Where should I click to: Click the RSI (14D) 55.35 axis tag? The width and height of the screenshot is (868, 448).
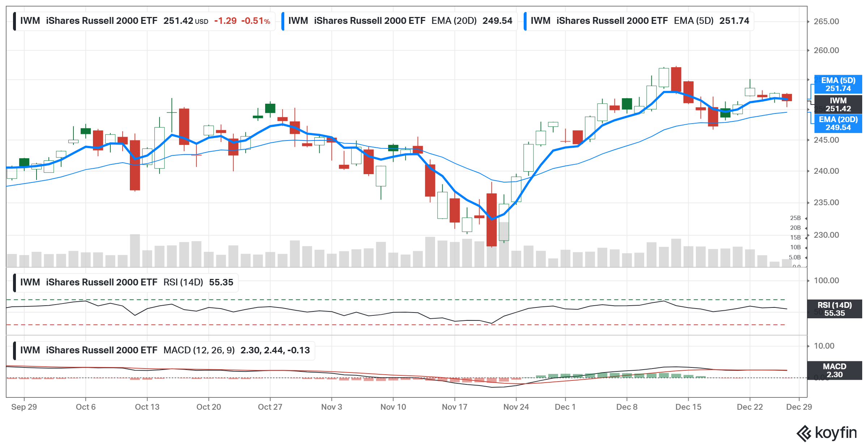point(834,309)
